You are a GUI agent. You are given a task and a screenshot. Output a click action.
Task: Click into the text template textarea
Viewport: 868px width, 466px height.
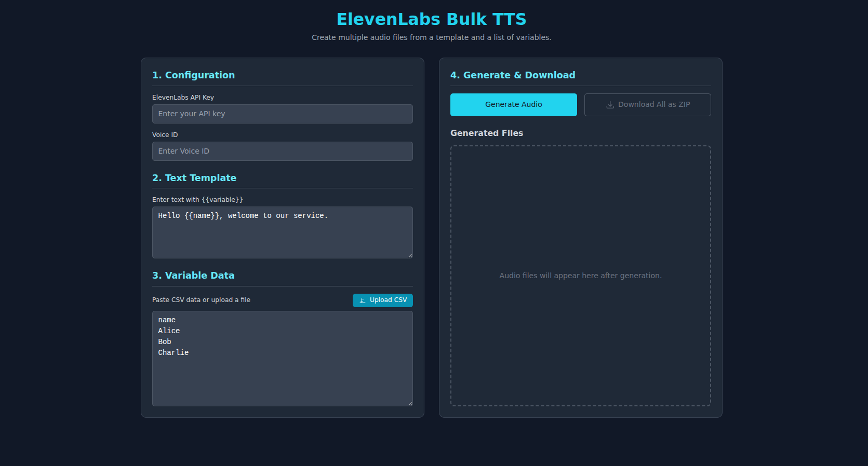pos(282,232)
